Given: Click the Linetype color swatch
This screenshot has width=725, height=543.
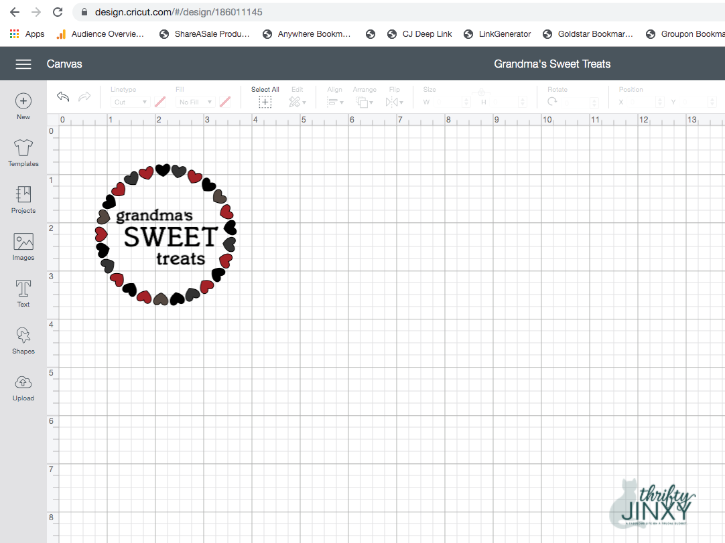Looking at the screenshot, I should [160, 102].
